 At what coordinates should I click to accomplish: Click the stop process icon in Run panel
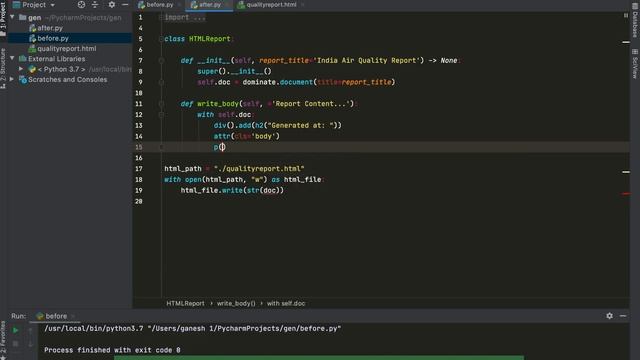16,344
